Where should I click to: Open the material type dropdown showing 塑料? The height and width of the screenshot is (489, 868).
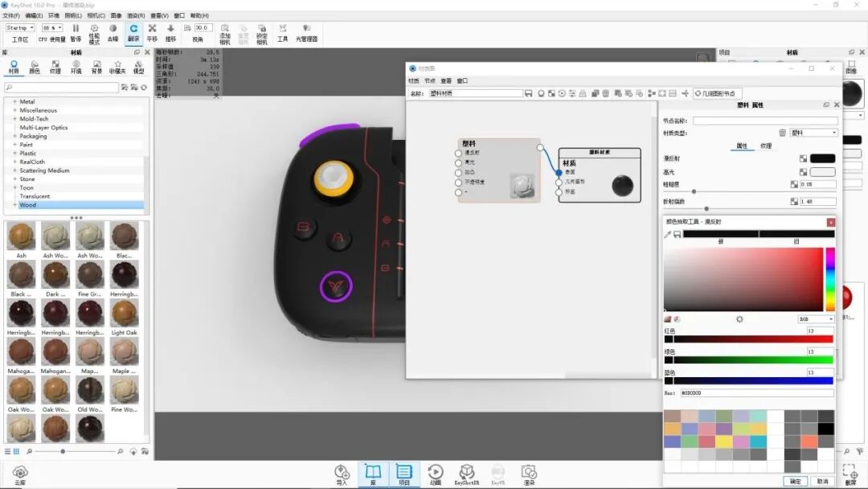tap(816, 132)
